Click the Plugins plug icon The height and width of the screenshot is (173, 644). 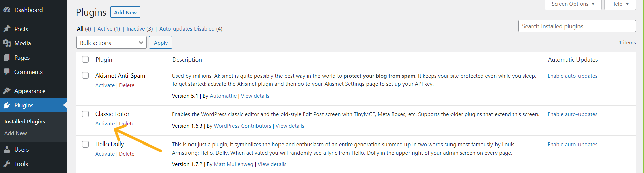click(x=7, y=105)
